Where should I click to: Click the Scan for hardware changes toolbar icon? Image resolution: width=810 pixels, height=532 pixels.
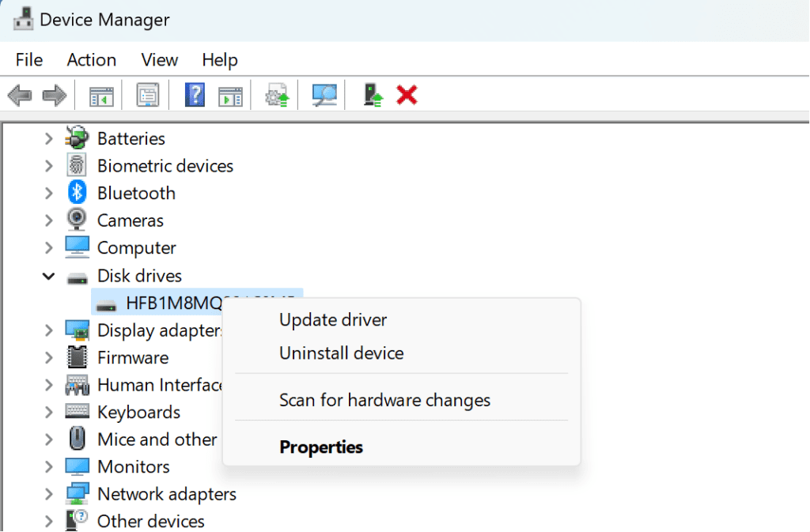click(322, 94)
